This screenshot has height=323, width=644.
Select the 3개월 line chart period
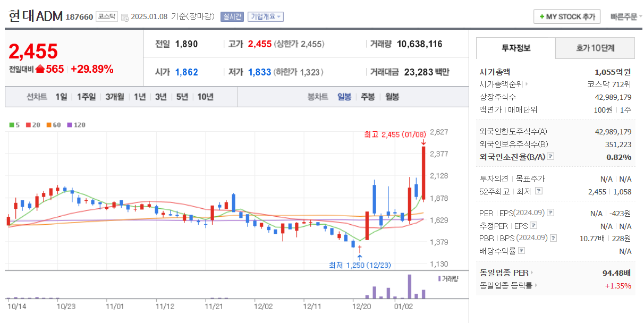tap(114, 97)
